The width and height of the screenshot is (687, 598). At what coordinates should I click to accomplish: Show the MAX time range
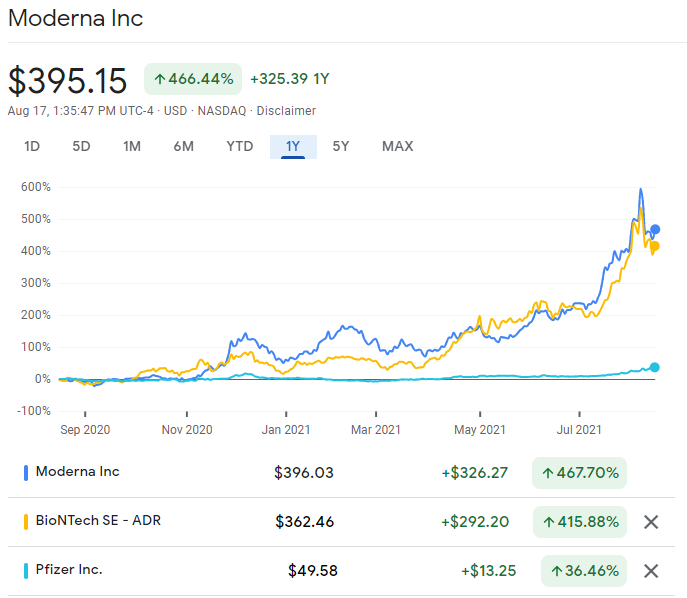[397, 147]
